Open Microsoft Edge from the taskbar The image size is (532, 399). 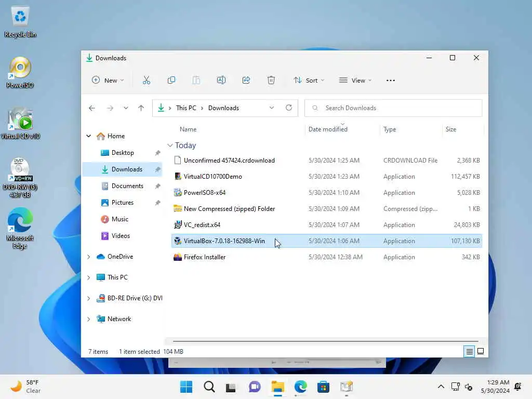(301, 387)
